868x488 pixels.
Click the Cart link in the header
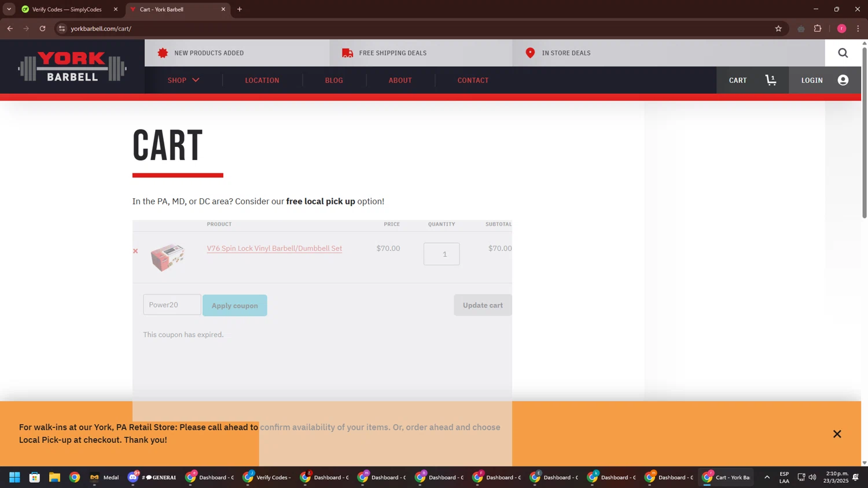point(737,80)
